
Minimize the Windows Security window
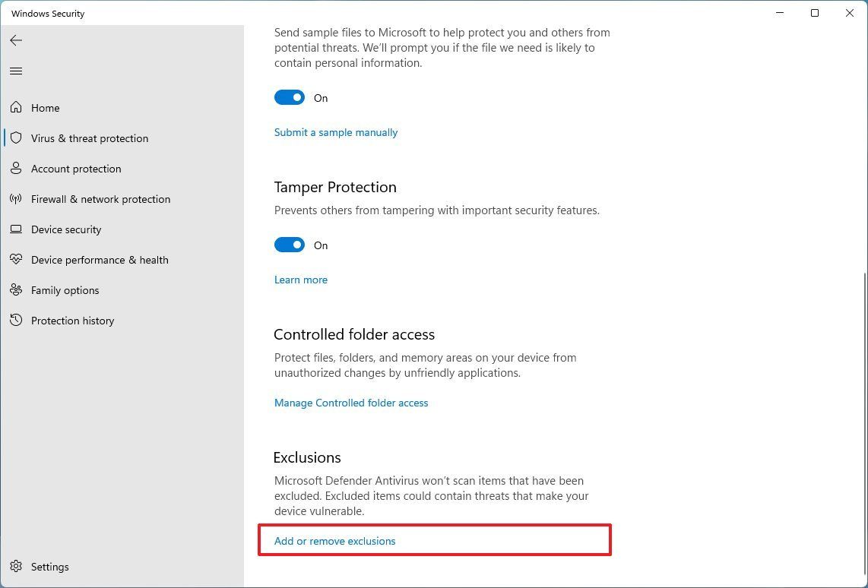(779, 13)
